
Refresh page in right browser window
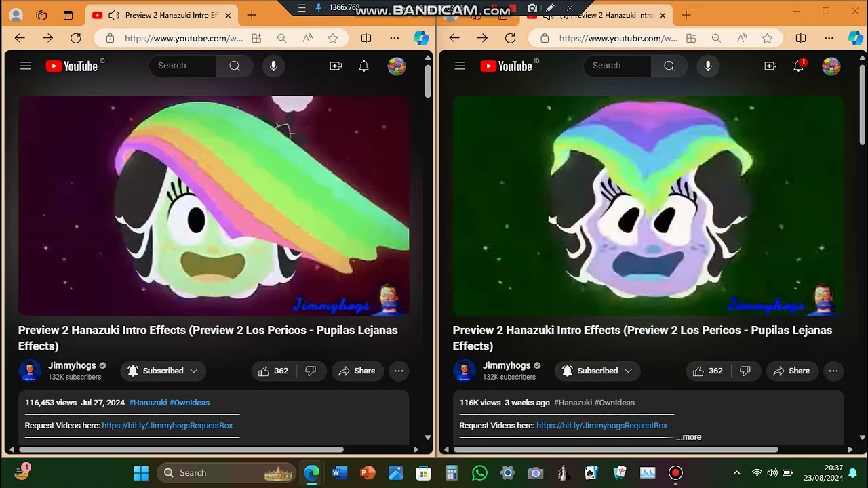[511, 38]
